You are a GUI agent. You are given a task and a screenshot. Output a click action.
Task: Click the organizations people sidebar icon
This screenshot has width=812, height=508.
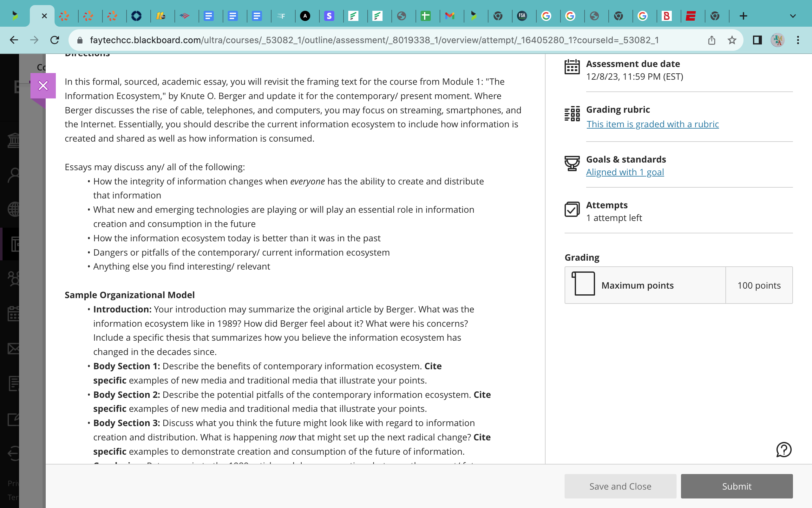click(x=13, y=278)
